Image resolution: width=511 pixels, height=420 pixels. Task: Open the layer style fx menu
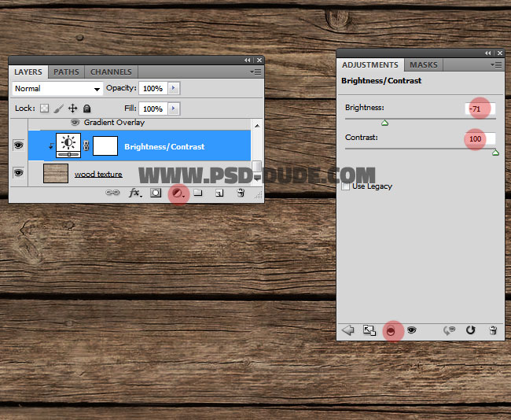click(134, 193)
